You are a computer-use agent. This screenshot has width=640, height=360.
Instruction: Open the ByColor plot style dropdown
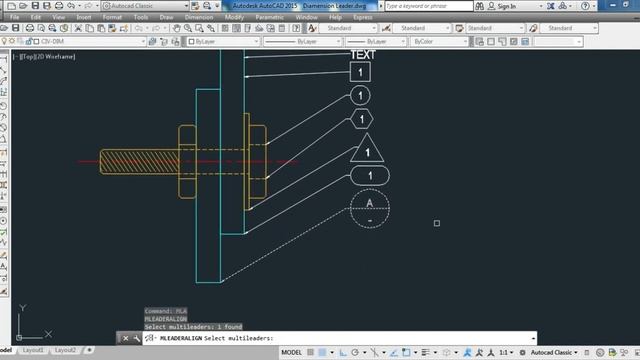(x=439, y=42)
